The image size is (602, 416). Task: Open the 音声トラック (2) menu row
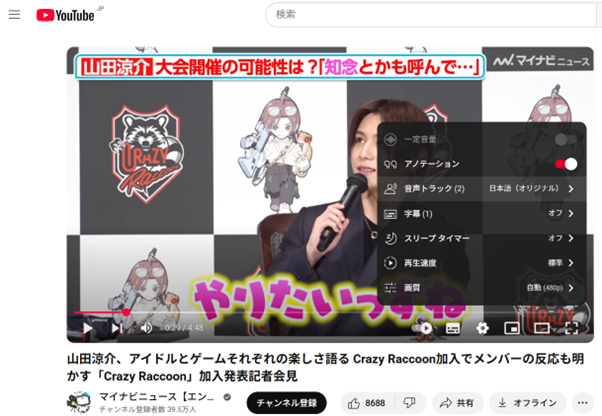click(482, 188)
